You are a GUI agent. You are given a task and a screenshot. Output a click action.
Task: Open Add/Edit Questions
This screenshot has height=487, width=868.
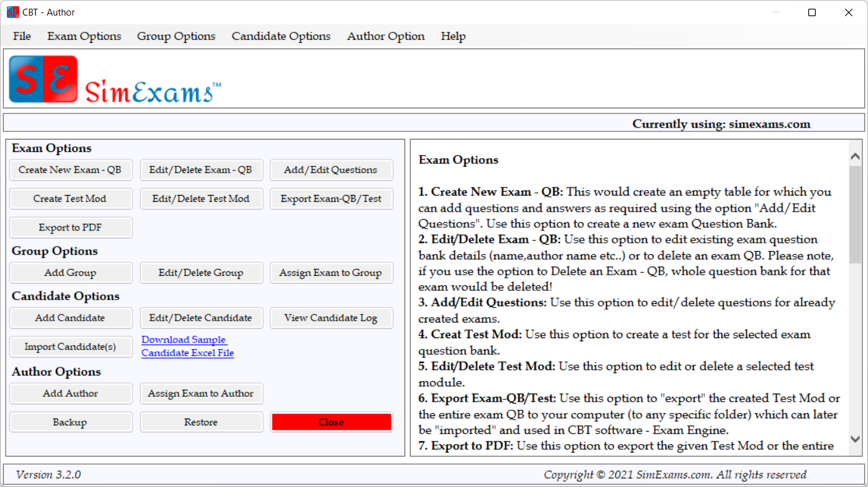(331, 169)
